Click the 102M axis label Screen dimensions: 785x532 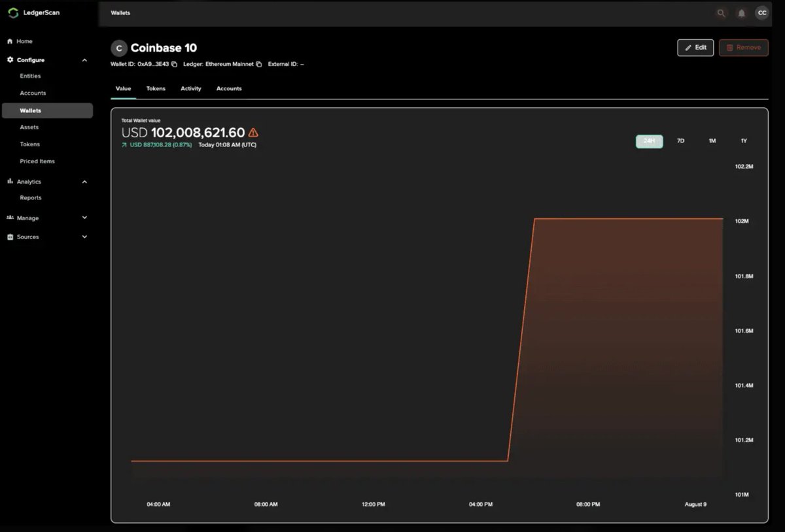pyautogui.click(x=742, y=222)
